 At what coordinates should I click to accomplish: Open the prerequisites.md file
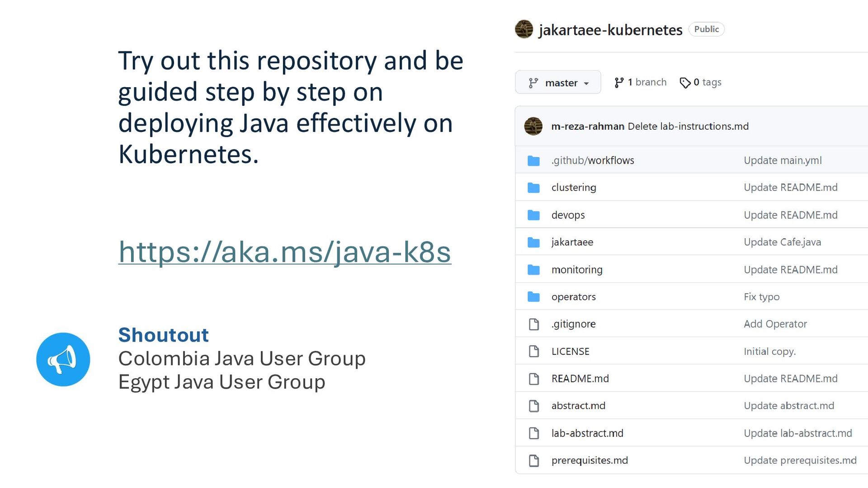[590, 460]
